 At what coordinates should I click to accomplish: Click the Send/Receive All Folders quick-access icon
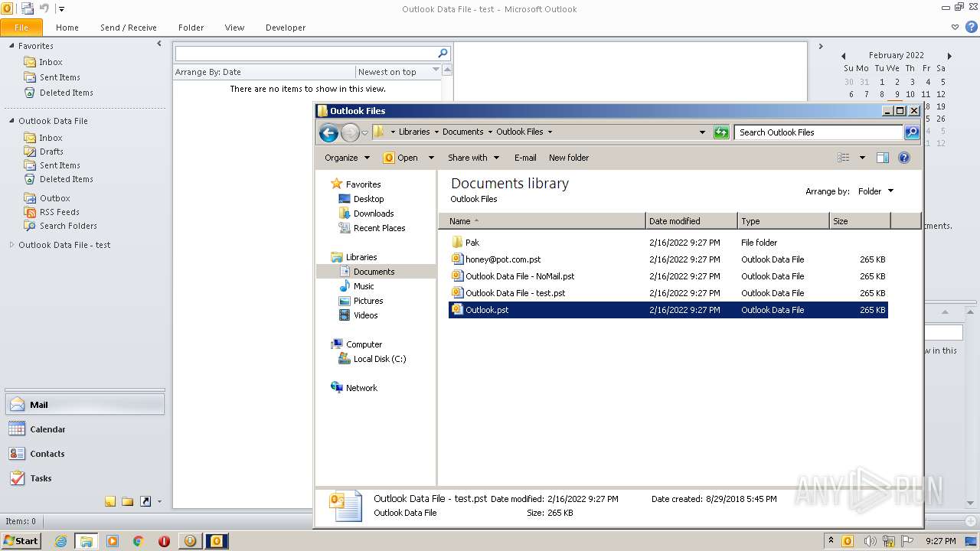(28, 8)
